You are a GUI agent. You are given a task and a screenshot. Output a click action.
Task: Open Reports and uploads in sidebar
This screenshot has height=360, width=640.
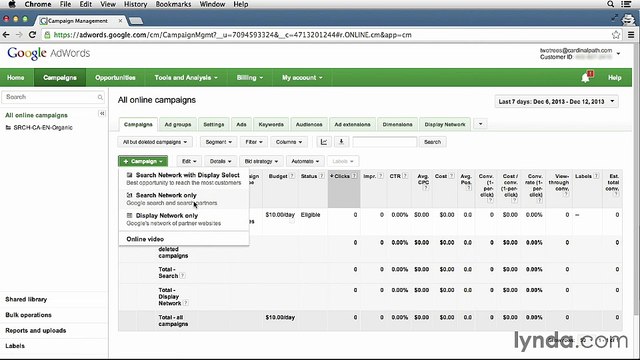[x=36, y=331]
